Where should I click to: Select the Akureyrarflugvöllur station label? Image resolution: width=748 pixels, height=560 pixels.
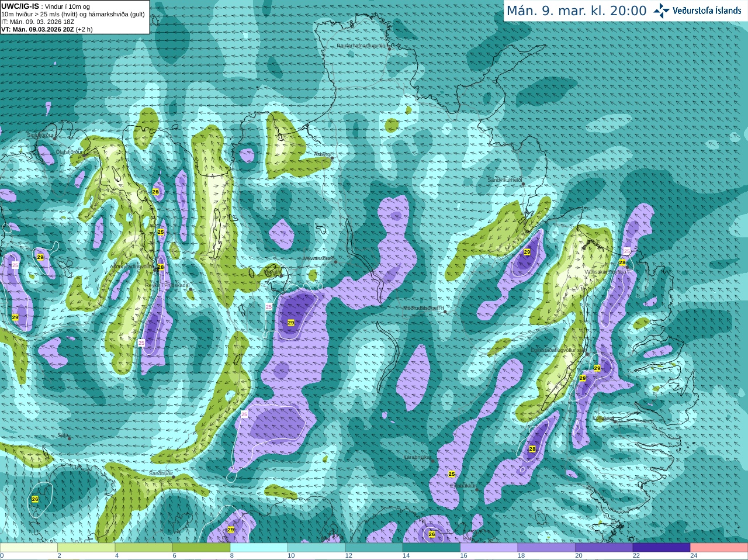tap(133, 267)
